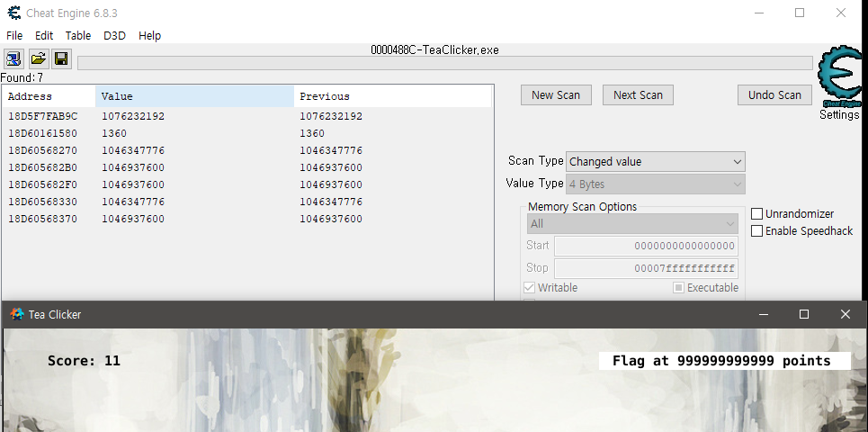868x432 pixels.
Task: Click the scan progress bar
Action: [445, 63]
